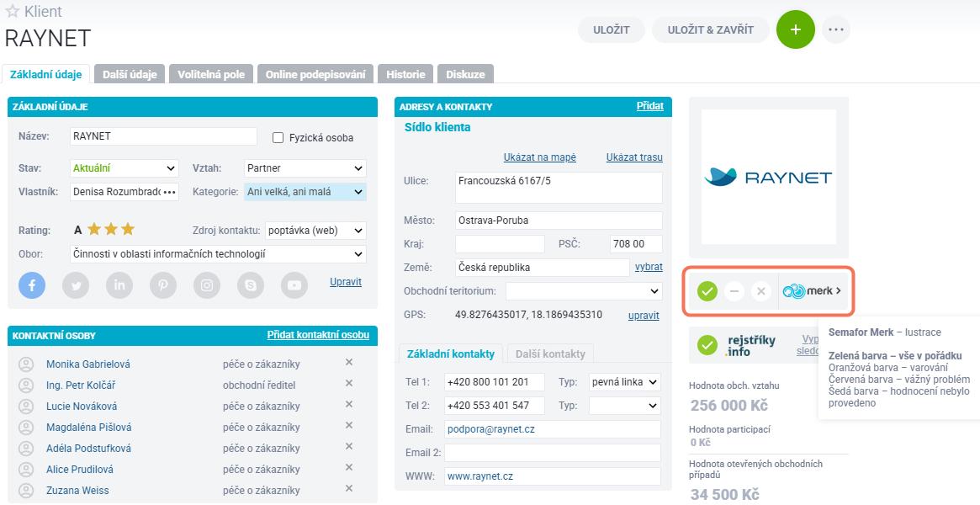The width and height of the screenshot is (980, 505).
Task: Click the upravit link next to GPS
Action: pyautogui.click(x=644, y=316)
